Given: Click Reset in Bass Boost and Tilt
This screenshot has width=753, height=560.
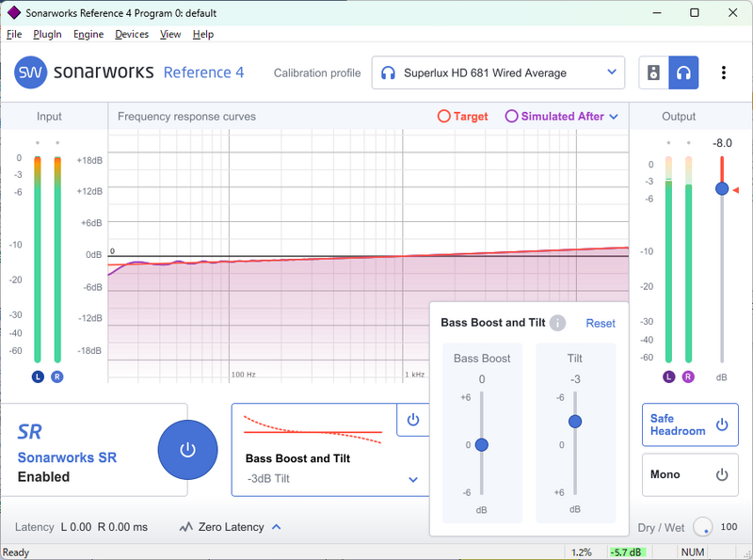Looking at the screenshot, I should click(x=601, y=323).
